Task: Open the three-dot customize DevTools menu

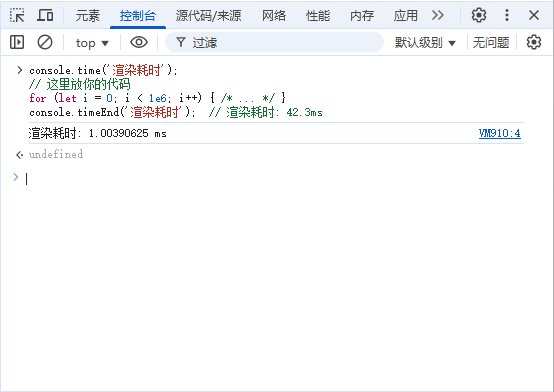Action: [507, 15]
